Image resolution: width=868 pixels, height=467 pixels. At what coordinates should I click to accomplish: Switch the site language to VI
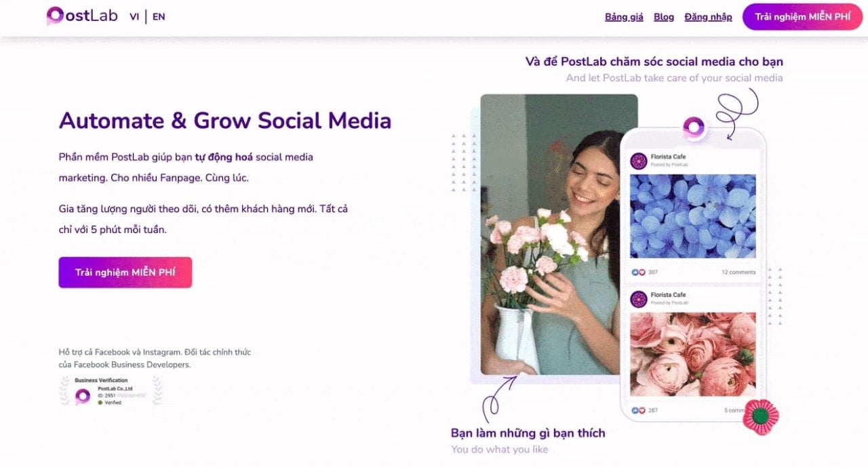coord(134,17)
